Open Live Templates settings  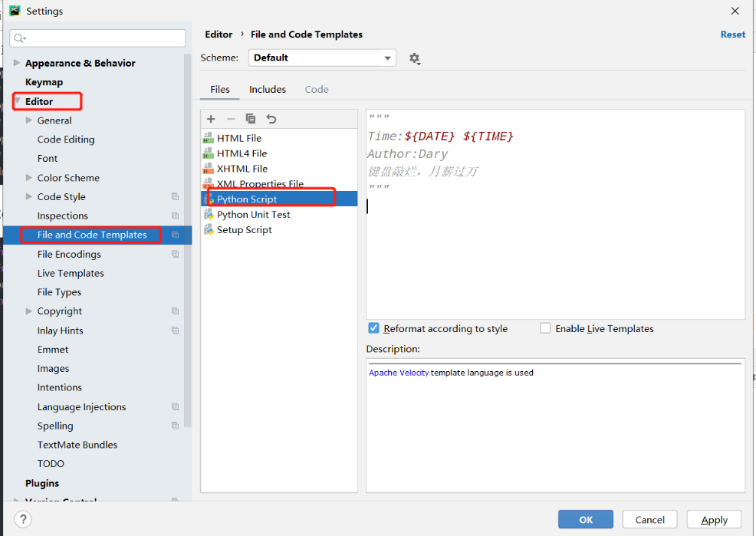(71, 273)
